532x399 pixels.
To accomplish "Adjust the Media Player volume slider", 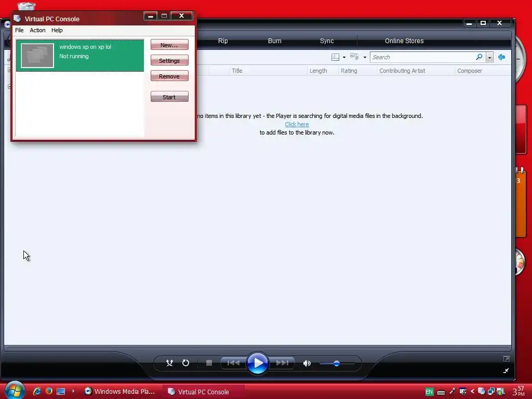I will click(x=337, y=363).
